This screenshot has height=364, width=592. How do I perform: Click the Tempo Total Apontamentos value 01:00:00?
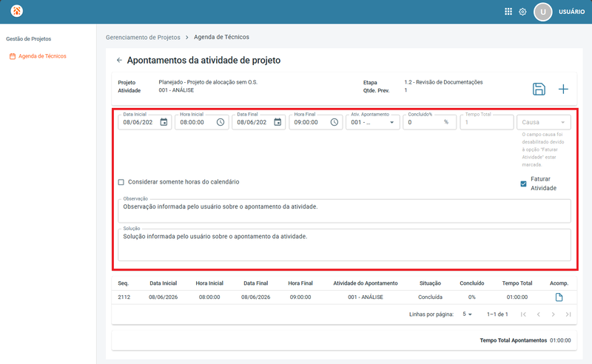560,340
